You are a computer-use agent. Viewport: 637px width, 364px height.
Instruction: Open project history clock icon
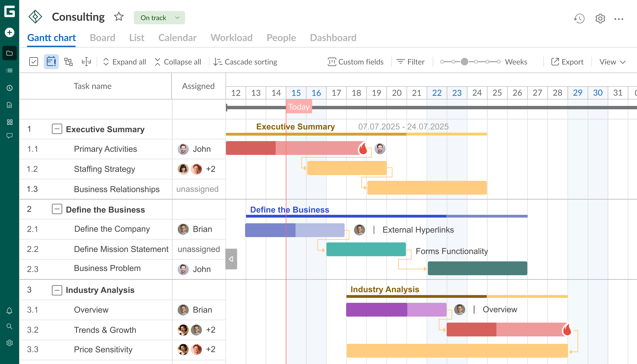pos(579,19)
